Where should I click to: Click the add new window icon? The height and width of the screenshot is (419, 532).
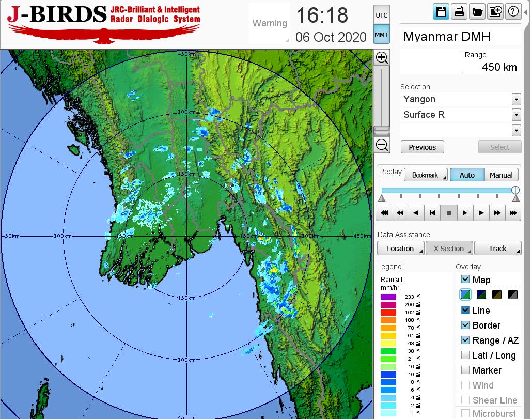coord(495,12)
